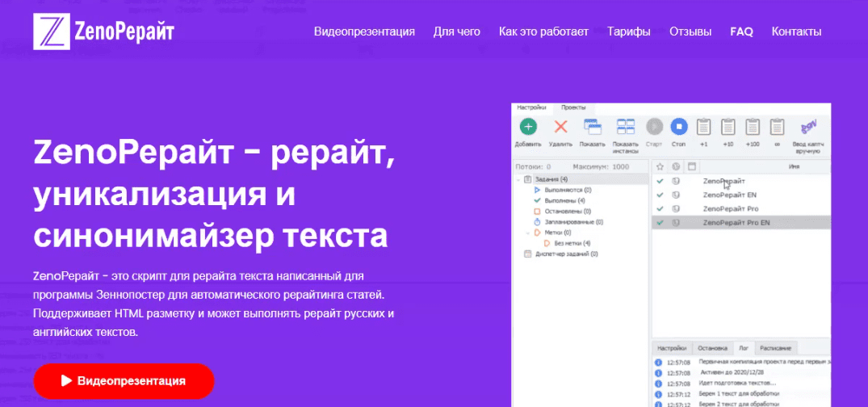Click the red Удалить cross icon
868x407 pixels.
click(x=560, y=127)
